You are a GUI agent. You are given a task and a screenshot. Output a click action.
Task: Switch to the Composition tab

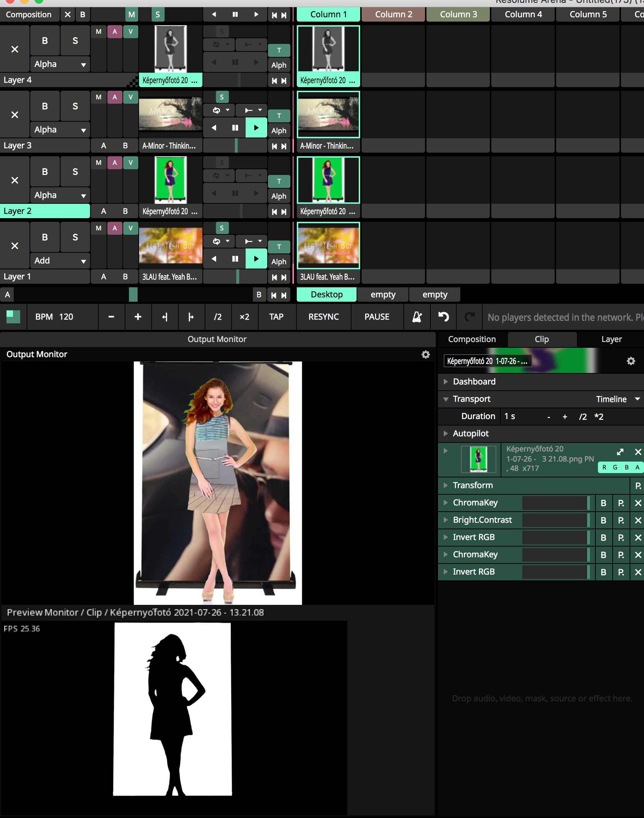472,339
